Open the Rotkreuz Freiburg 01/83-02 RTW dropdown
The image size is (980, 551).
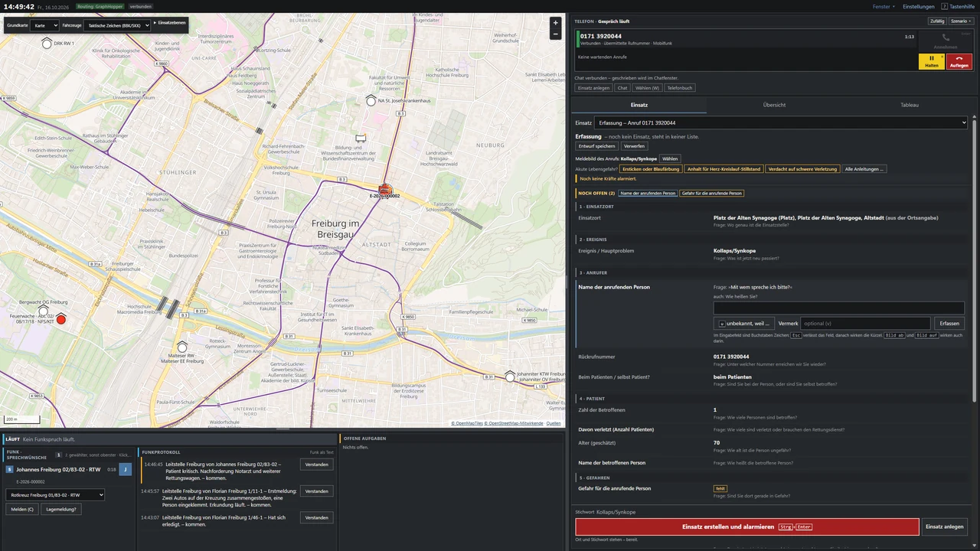55,495
